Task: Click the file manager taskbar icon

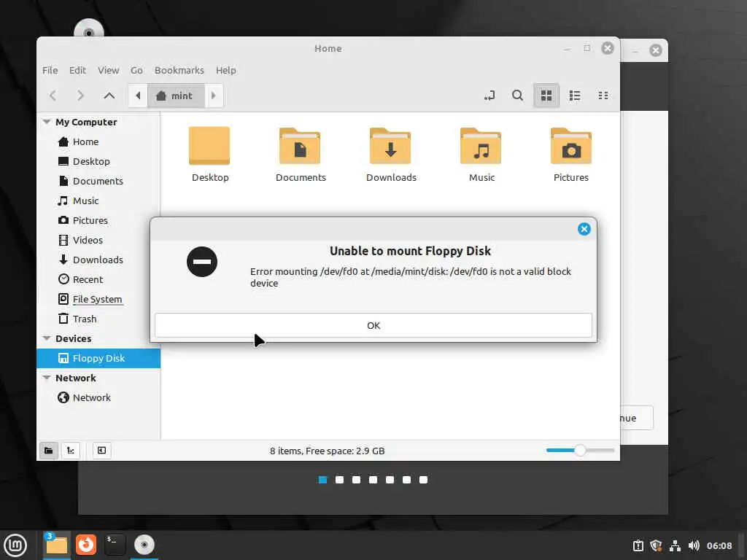Action: coord(57,545)
